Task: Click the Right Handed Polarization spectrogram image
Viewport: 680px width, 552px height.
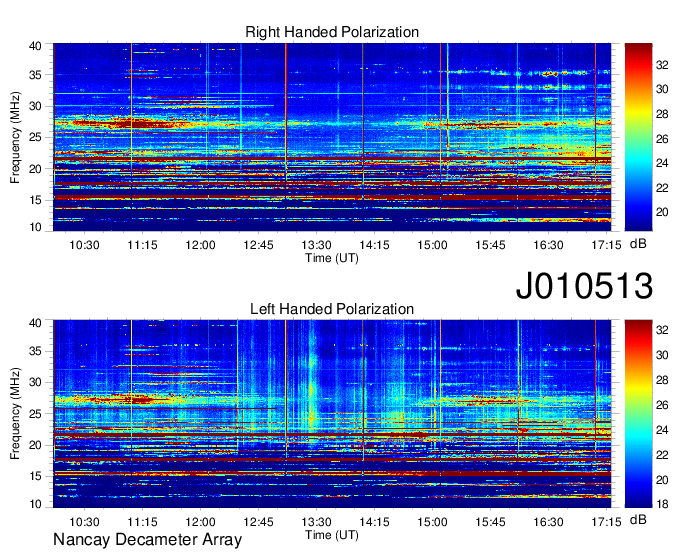Action: tap(332, 137)
